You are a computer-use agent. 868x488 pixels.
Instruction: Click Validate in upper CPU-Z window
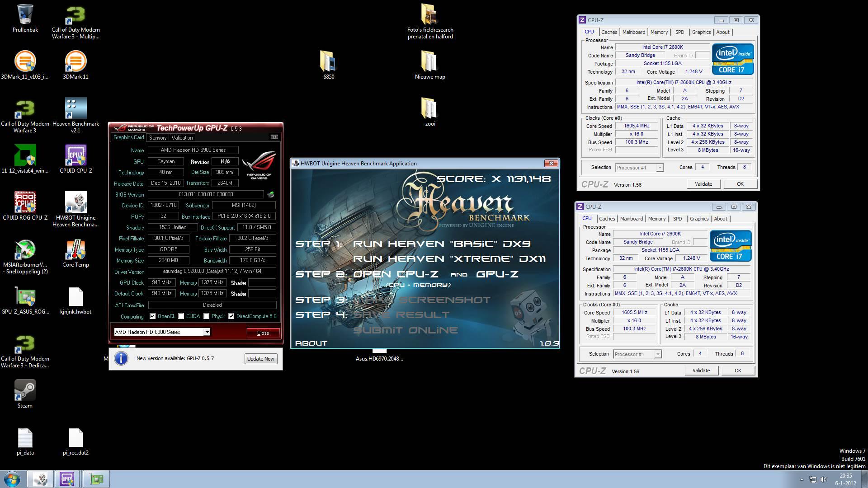(x=703, y=184)
